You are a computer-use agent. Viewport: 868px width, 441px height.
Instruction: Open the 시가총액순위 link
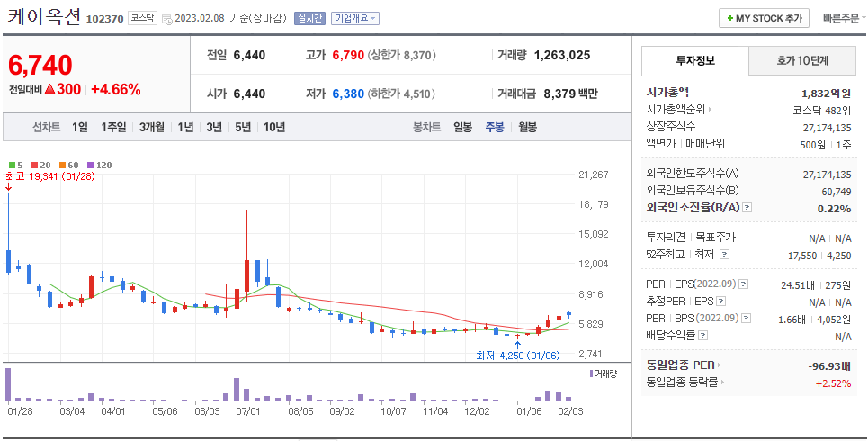click(x=676, y=110)
